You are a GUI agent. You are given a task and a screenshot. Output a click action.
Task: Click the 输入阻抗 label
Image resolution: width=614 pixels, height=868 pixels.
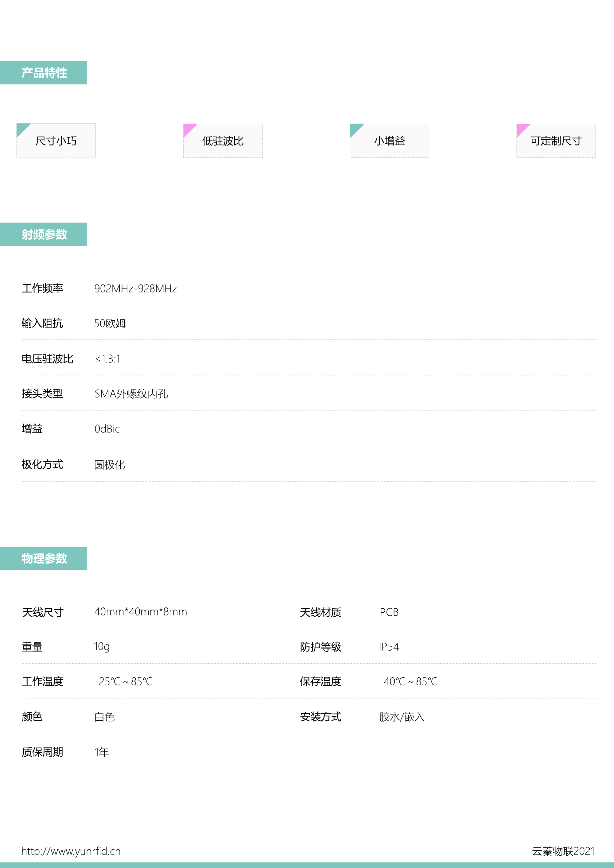[42, 323]
